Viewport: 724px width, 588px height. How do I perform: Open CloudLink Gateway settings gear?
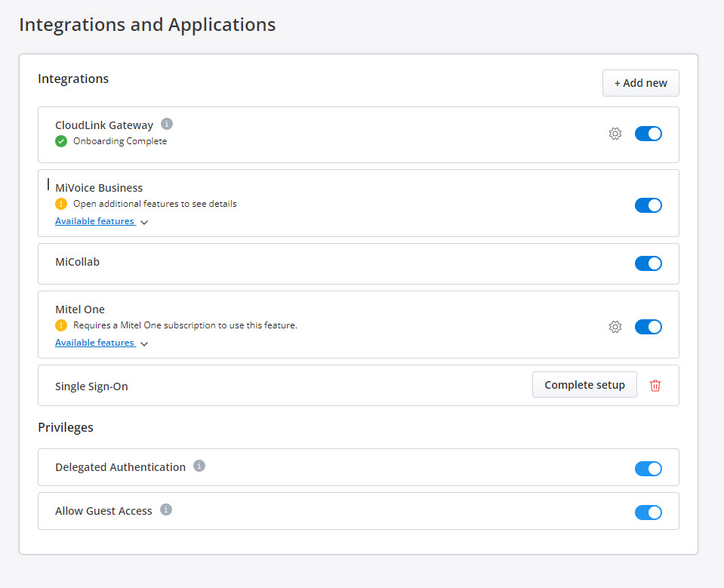(x=615, y=134)
